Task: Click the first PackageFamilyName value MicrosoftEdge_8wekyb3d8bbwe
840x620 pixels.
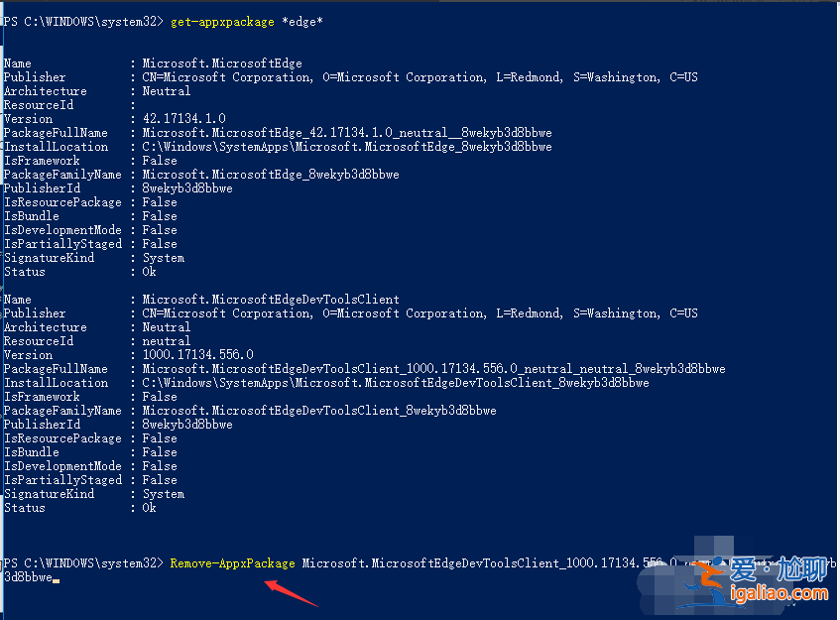Action: point(271,175)
